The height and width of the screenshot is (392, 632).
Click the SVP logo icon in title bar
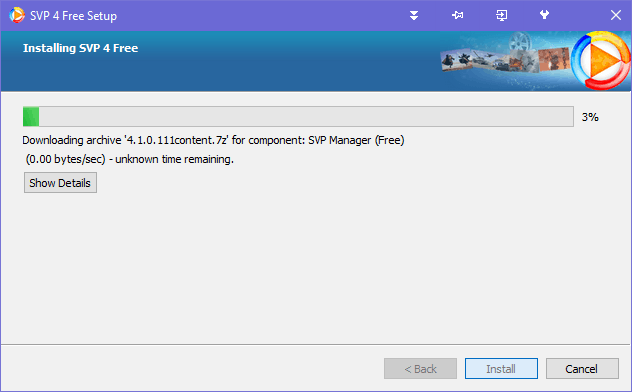tap(17, 15)
